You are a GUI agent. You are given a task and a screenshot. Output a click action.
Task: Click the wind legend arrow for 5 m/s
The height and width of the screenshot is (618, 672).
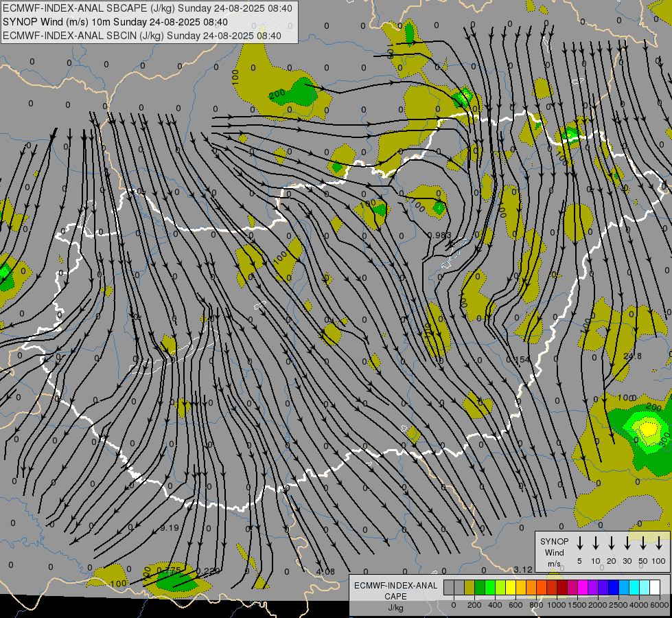pyautogui.click(x=579, y=543)
